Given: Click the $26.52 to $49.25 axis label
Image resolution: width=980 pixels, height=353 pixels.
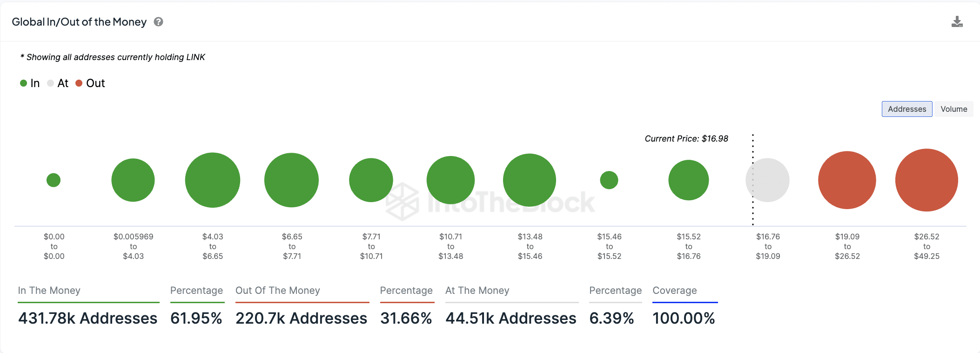Looking at the screenshot, I should click(926, 246).
